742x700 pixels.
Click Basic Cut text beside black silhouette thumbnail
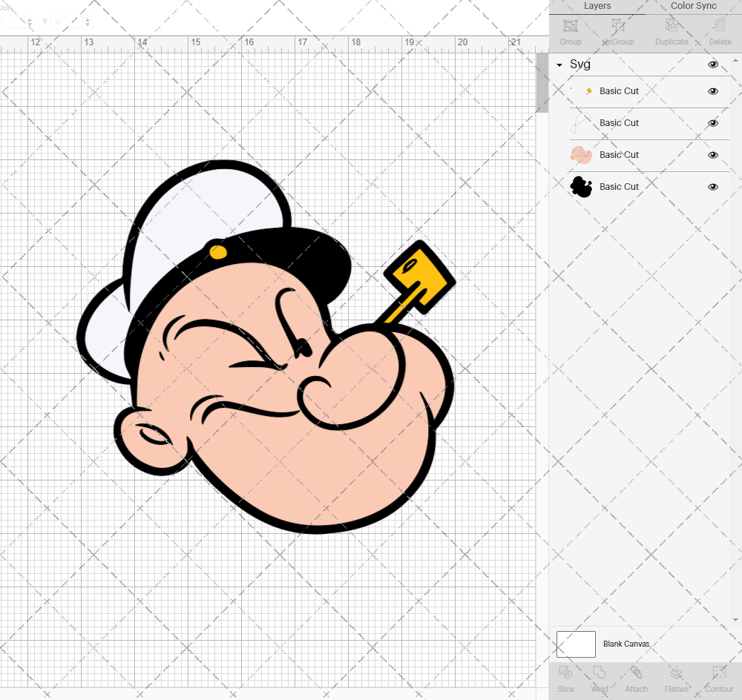[619, 187]
